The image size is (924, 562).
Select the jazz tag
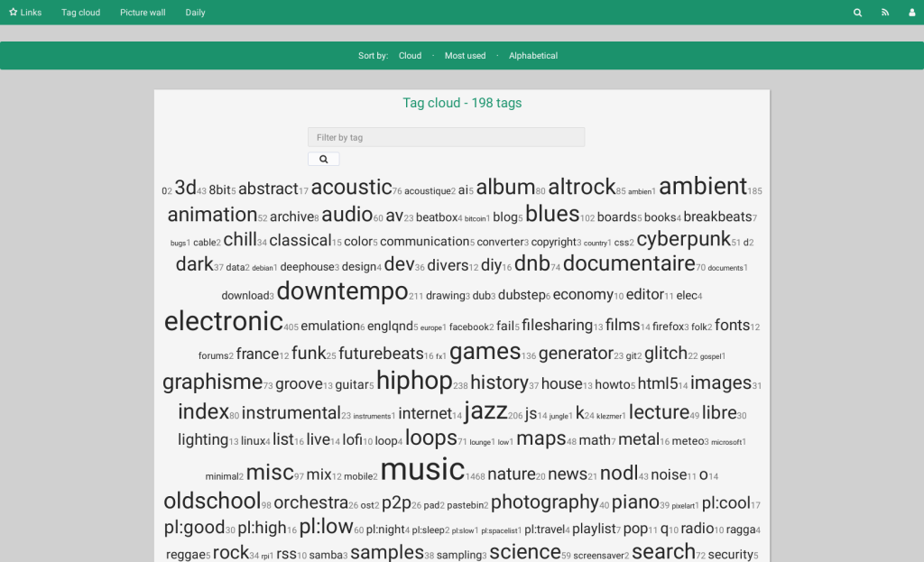click(x=485, y=411)
